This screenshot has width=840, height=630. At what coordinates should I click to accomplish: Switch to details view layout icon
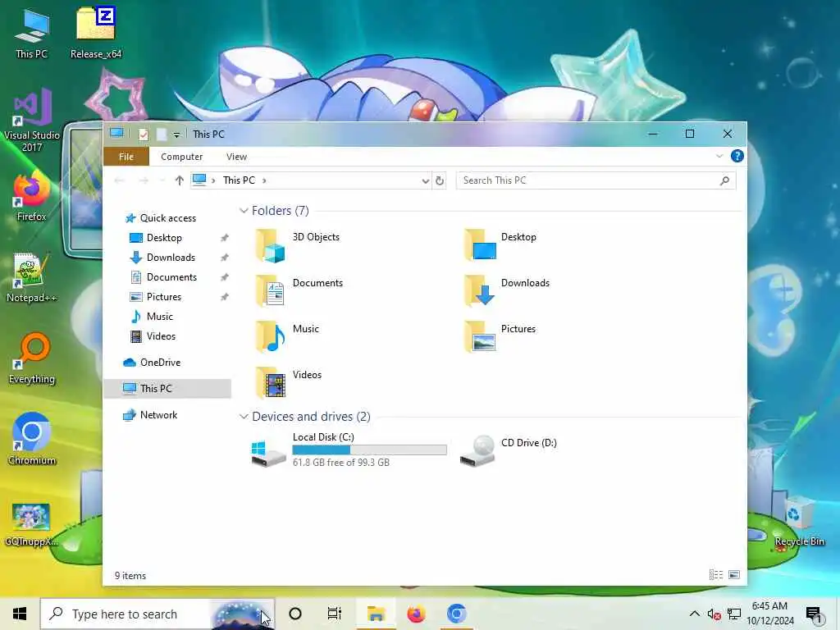point(715,575)
